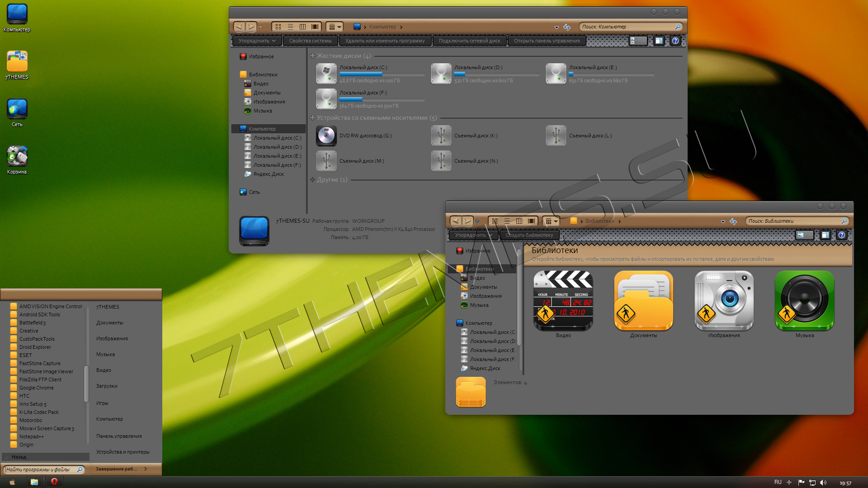
Task: Refresh the Компьютер window
Action: point(567,27)
